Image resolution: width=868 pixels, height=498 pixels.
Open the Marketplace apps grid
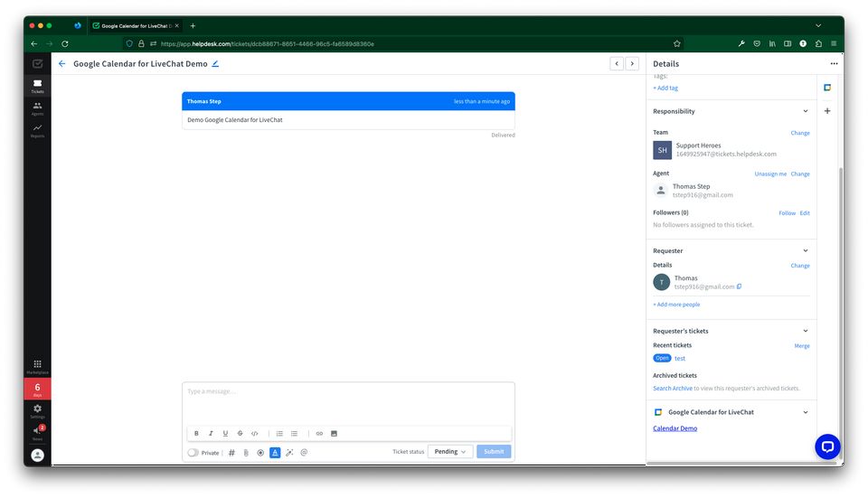click(37, 366)
